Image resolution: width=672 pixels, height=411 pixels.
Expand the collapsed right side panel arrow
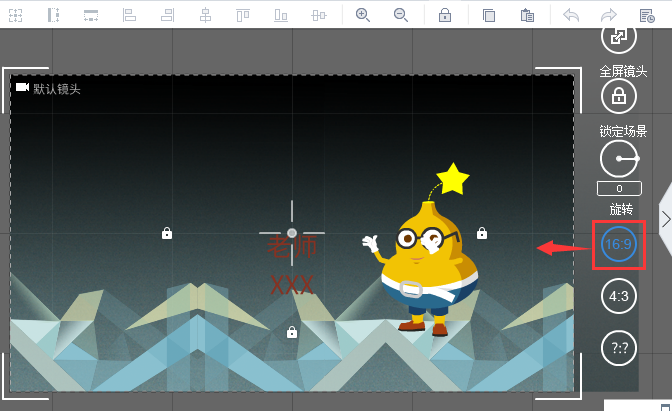(665, 218)
